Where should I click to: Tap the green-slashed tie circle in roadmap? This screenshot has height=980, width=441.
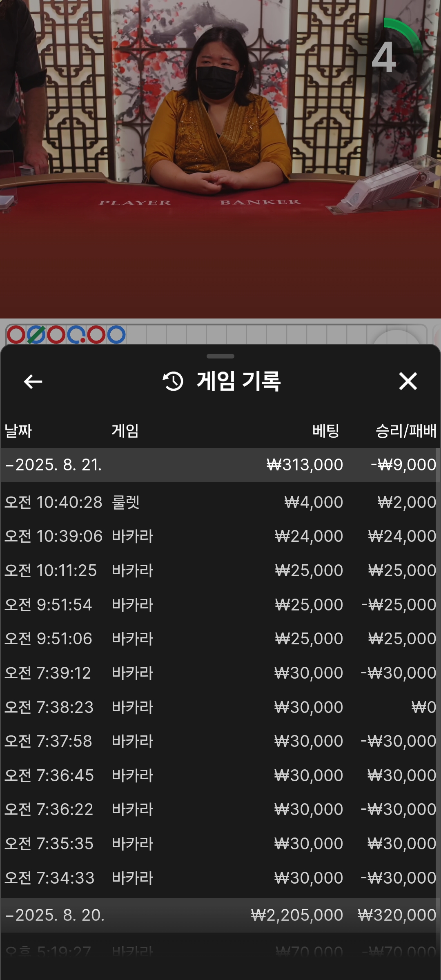36,335
